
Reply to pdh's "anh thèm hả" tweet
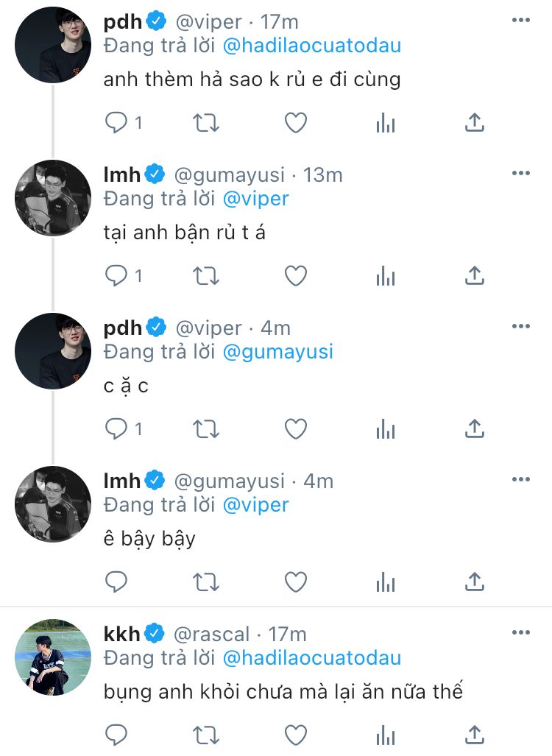(x=116, y=123)
